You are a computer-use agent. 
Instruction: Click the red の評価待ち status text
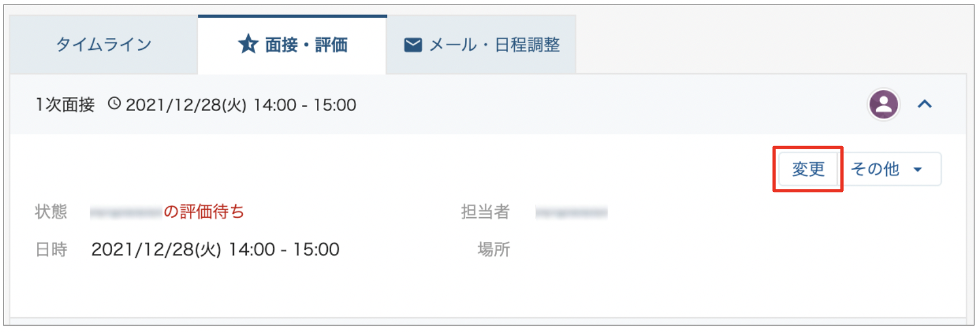[204, 211]
